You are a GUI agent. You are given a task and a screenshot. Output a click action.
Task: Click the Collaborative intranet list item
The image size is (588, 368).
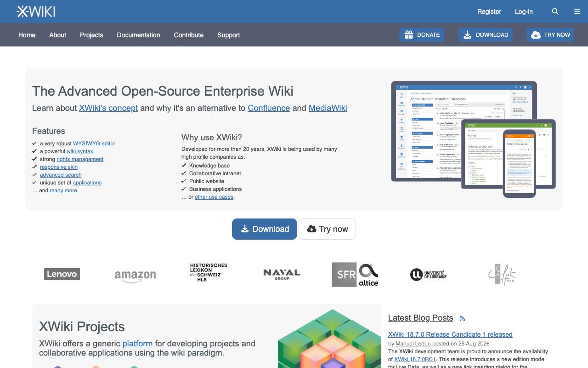pos(215,173)
